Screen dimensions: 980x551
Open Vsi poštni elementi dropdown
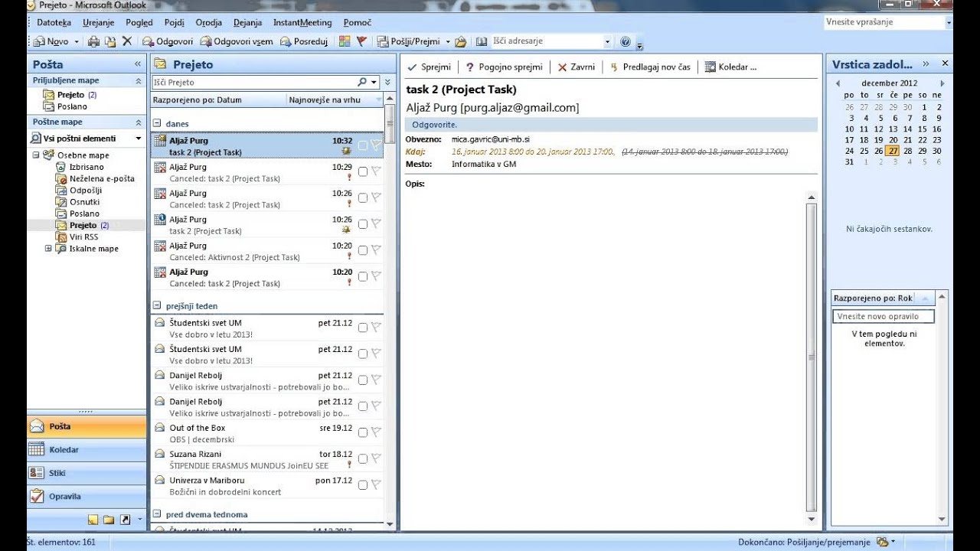coord(139,139)
